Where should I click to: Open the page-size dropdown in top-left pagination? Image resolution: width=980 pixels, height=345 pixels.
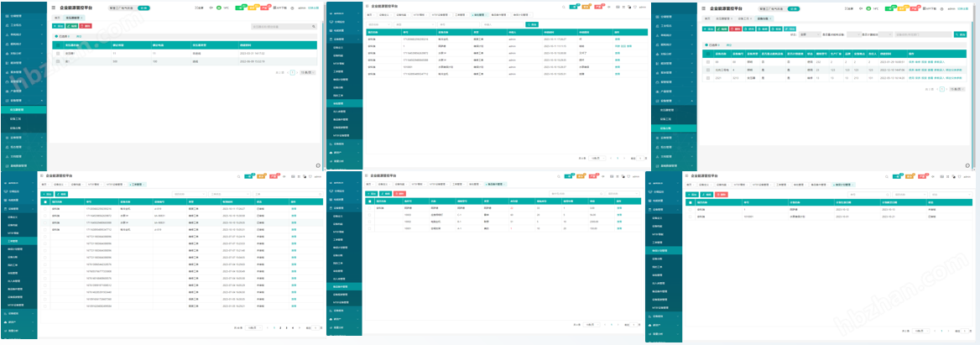coord(306,73)
